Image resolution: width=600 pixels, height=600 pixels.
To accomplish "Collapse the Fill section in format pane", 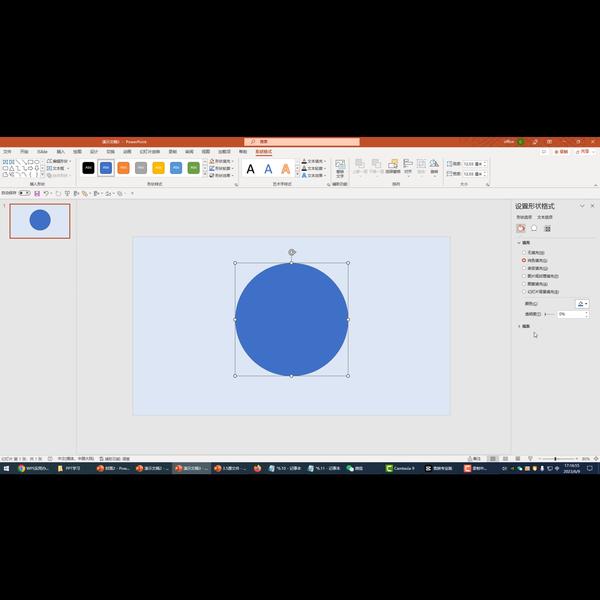I will click(x=524, y=243).
